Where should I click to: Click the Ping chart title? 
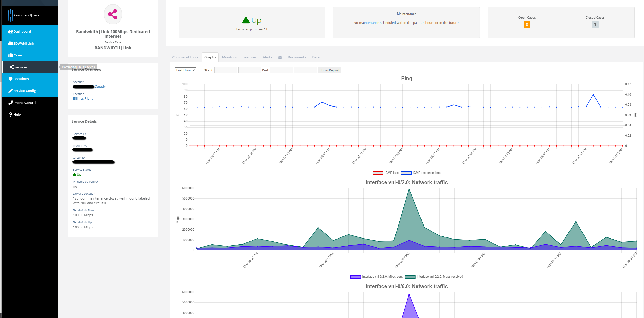pyautogui.click(x=406, y=78)
